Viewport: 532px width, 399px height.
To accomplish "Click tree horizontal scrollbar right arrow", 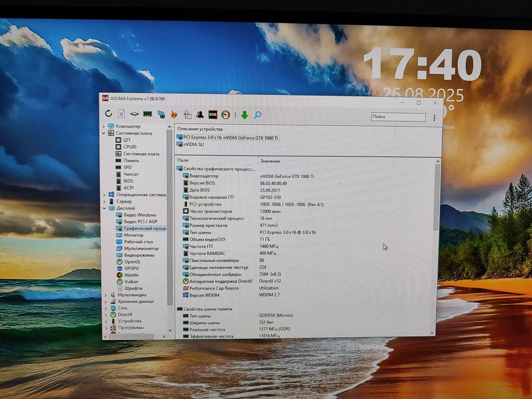I will [x=164, y=336].
